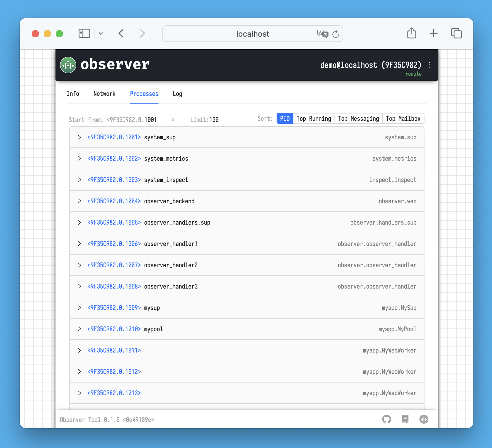Click the Ergo logo icon in footer
The image size is (492, 448).
(424, 419)
